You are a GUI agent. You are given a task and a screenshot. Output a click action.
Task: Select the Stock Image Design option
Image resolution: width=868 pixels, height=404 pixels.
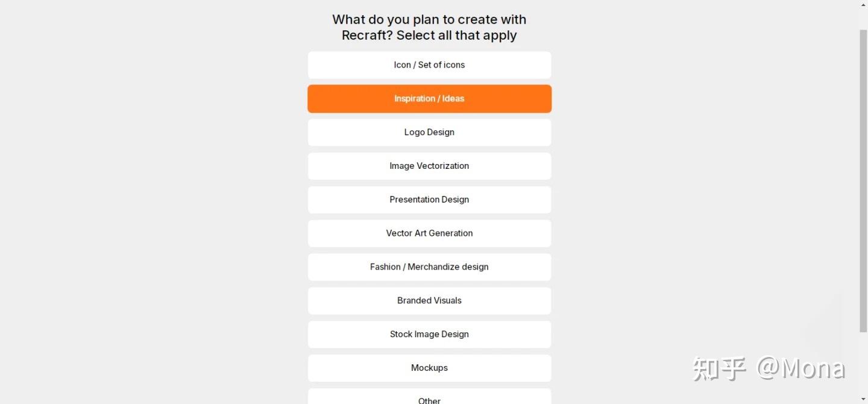pos(429,335)
